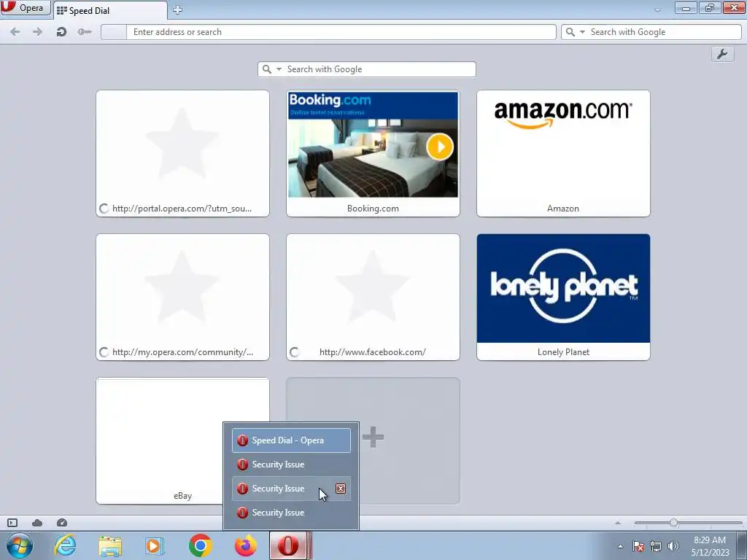Open the clock showing 8:29 AM
Viewport: 747px width, 560px height.
(710, 545)
